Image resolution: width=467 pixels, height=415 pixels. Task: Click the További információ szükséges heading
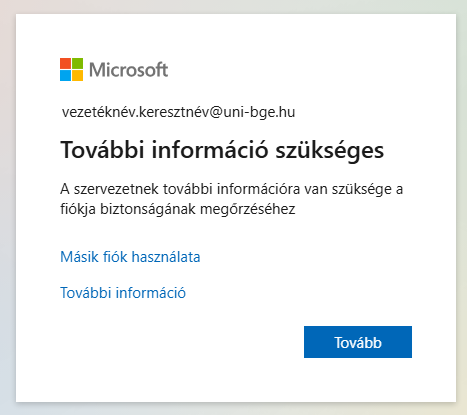point(222,150)
